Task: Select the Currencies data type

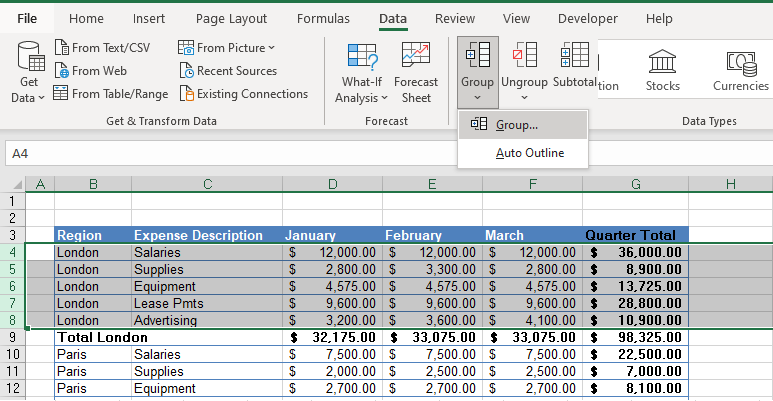Action: (740, 69)
